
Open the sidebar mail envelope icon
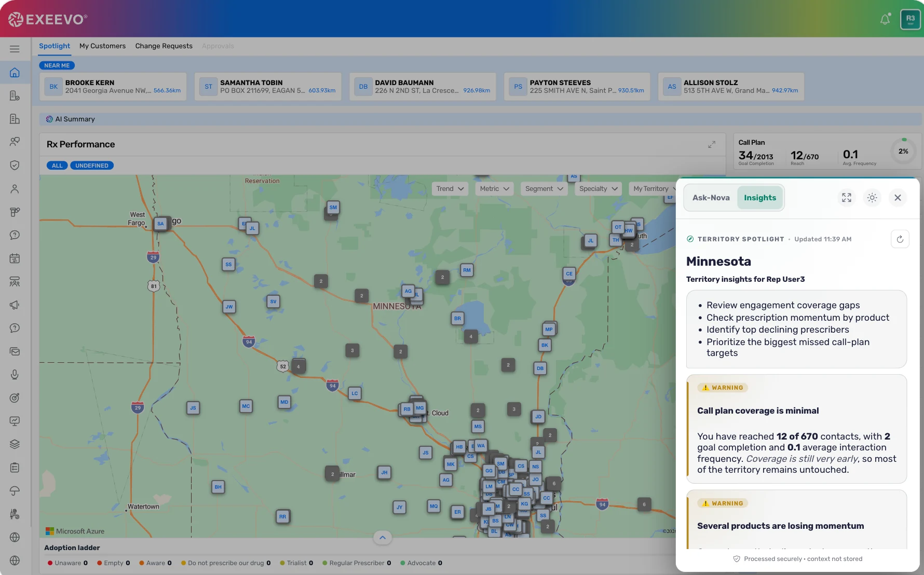[x=15, y=351]
